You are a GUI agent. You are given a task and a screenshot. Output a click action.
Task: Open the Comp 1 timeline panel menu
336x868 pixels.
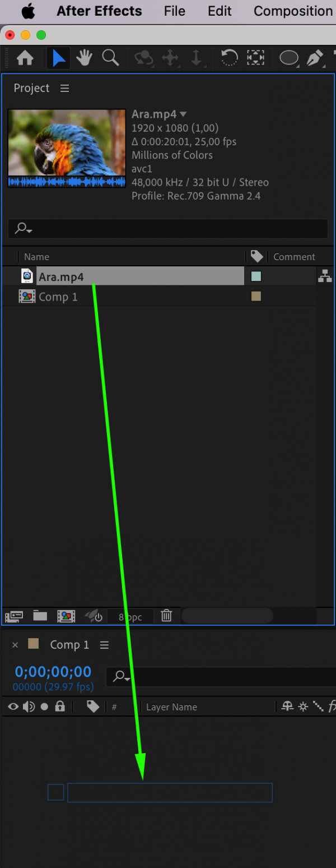point(104,645)
